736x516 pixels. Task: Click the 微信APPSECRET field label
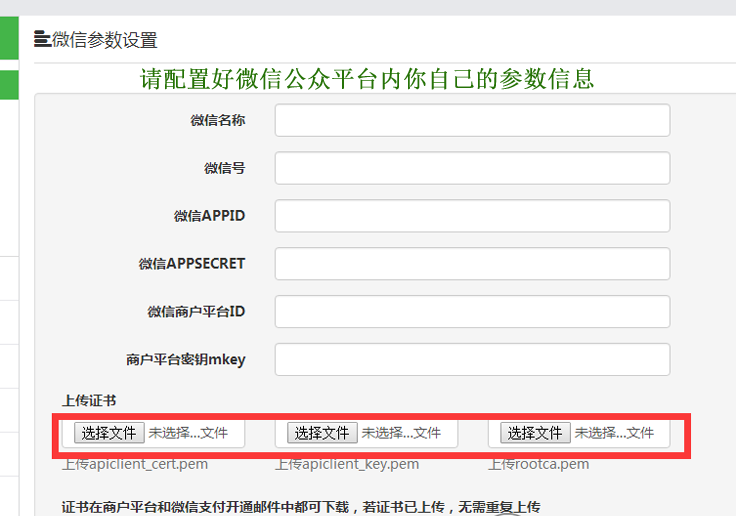[192, 264]
